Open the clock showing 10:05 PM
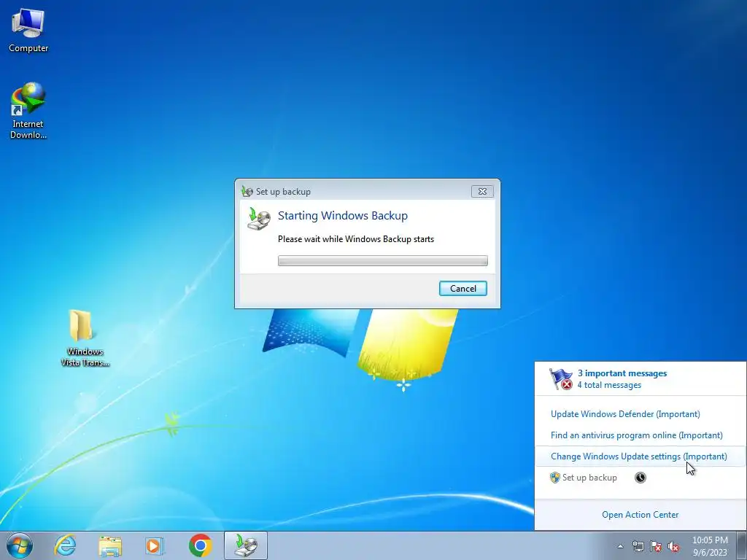 710,545
